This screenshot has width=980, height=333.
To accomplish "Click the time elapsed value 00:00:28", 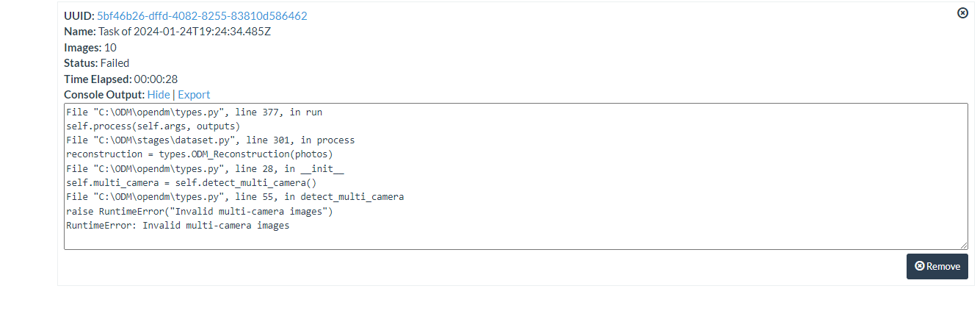I will click(156, 79).
